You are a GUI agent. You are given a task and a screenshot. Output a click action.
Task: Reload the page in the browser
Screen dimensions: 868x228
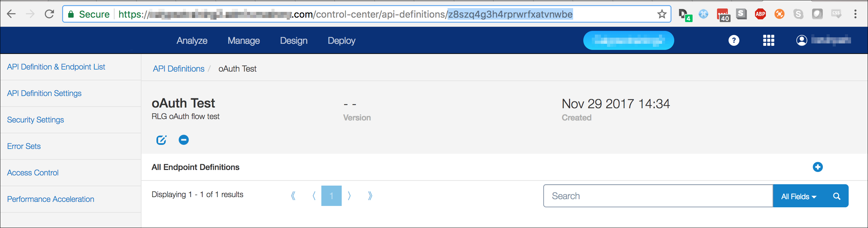click(x=50, y=14)
